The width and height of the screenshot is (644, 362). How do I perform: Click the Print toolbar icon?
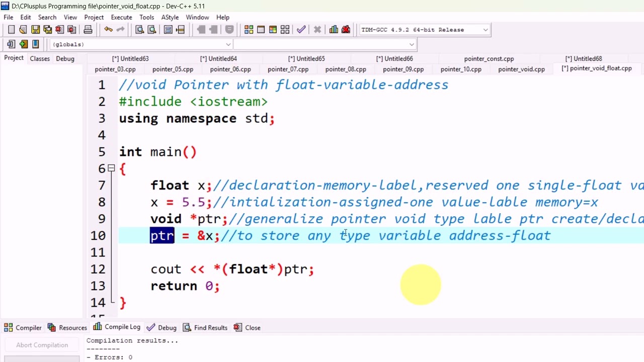pos(88,30)
